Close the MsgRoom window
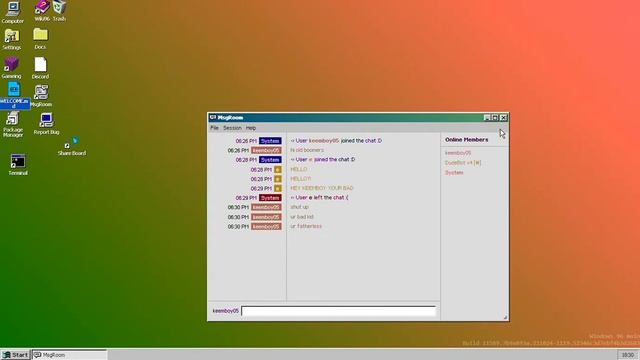The image size is (640, 360). click(504, 118)
